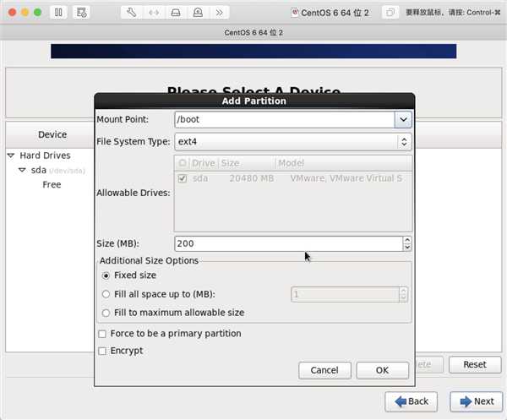The width and height of the screenshot is (507, 420).
Task: Decrease Size (MB) with the down stepper
Action: coord(407,248)
